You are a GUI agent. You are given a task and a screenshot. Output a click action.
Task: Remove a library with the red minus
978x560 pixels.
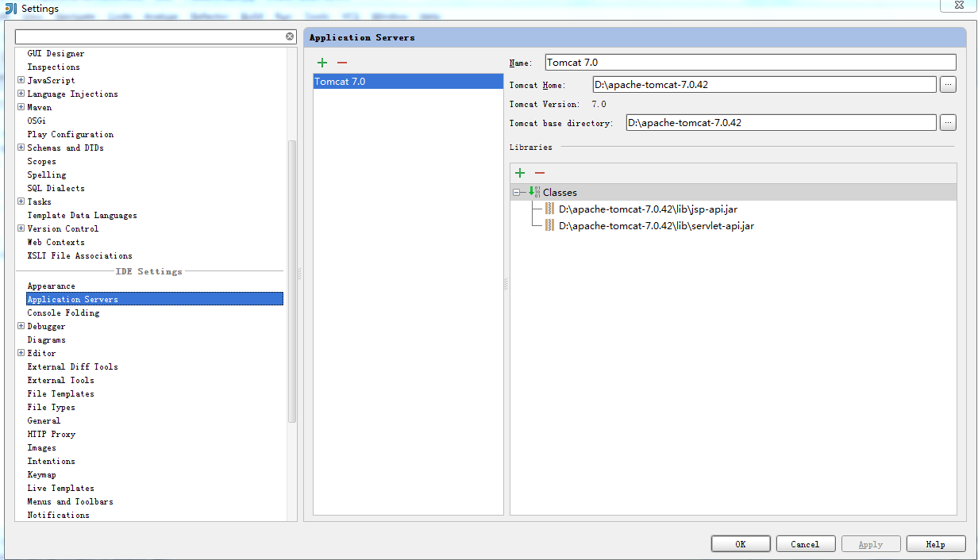point(540,173)
